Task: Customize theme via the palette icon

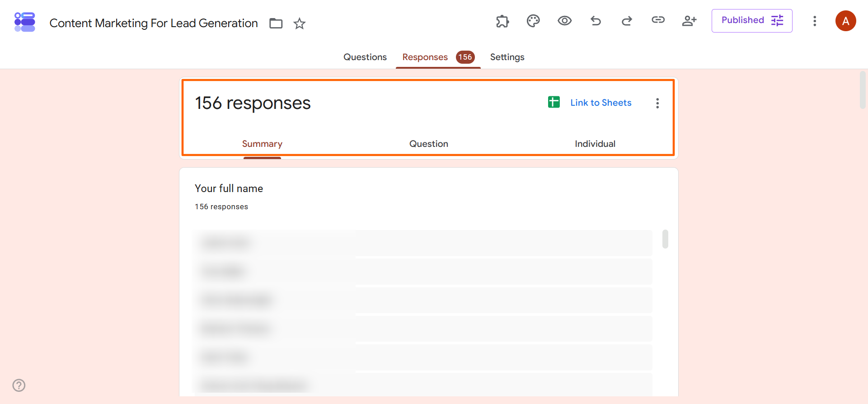Action: 533,21
